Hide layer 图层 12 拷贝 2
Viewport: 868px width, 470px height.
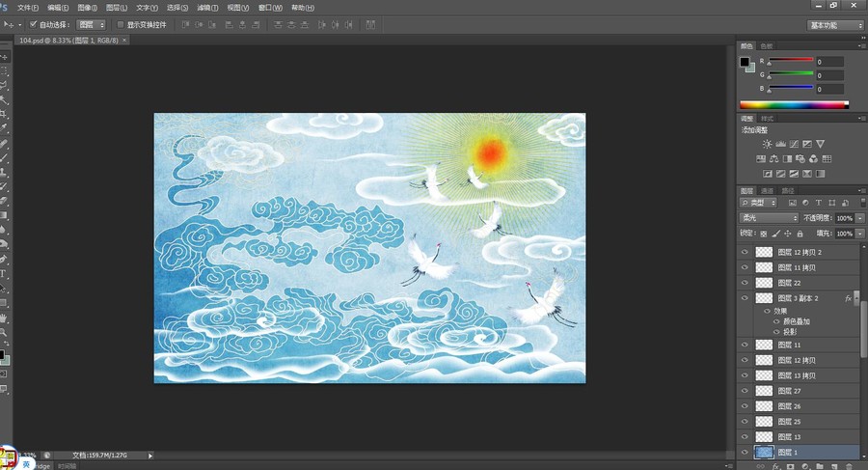(745, 252)
